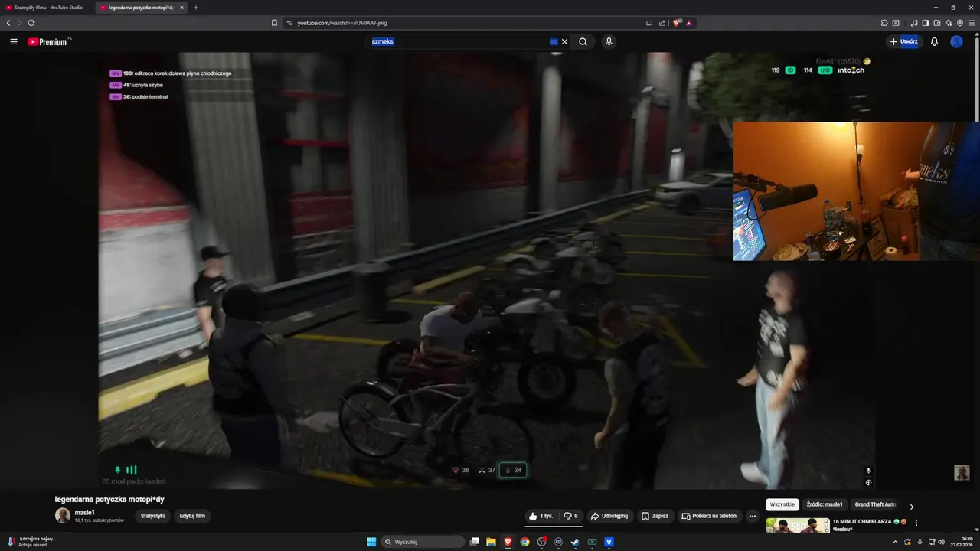The image size is (980, 551).
Task: Open Brave VPN shield icon
Action: [x=960, y=23]
